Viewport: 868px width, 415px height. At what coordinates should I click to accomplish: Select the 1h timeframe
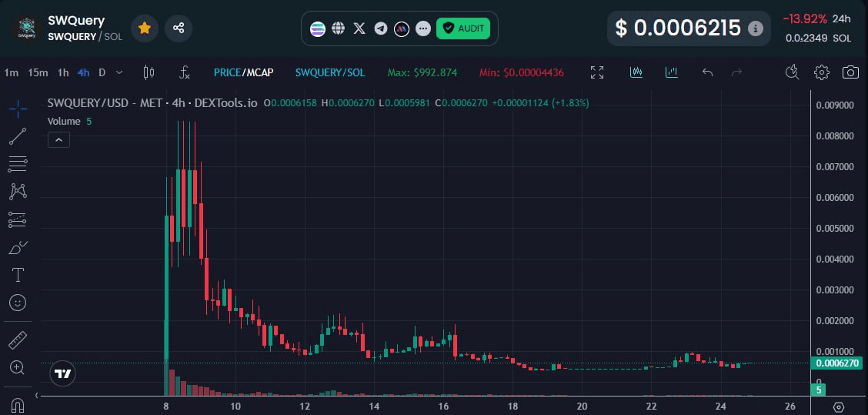pos(63,72)
